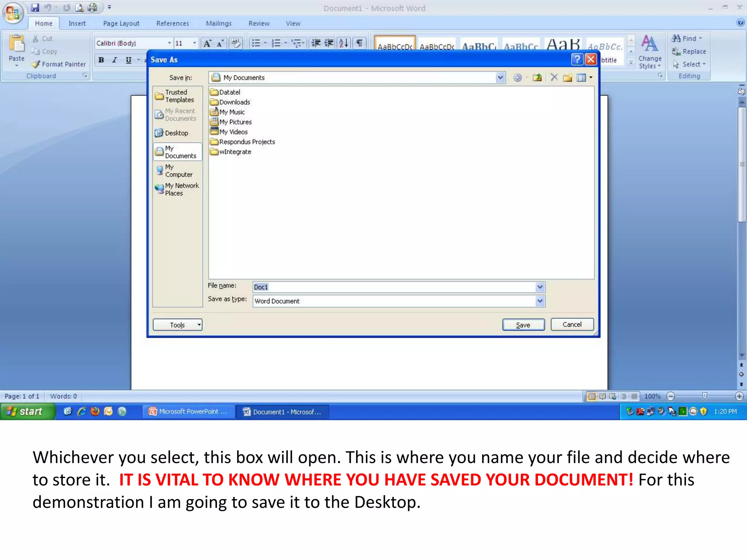Switch to Full Screen Reading view

click(603, 396)
